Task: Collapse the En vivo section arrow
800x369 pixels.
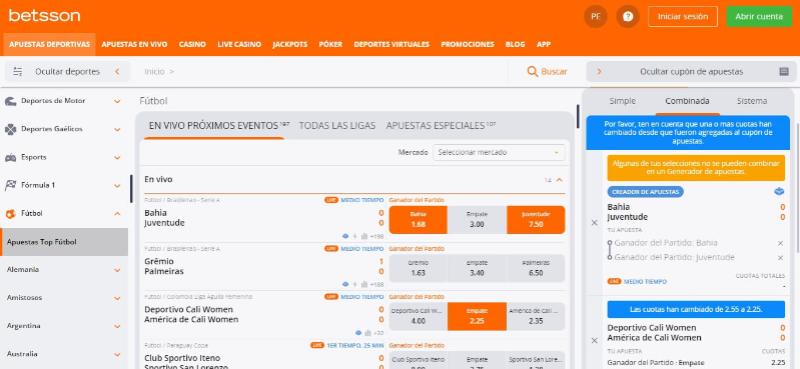Action: point(559,180)
